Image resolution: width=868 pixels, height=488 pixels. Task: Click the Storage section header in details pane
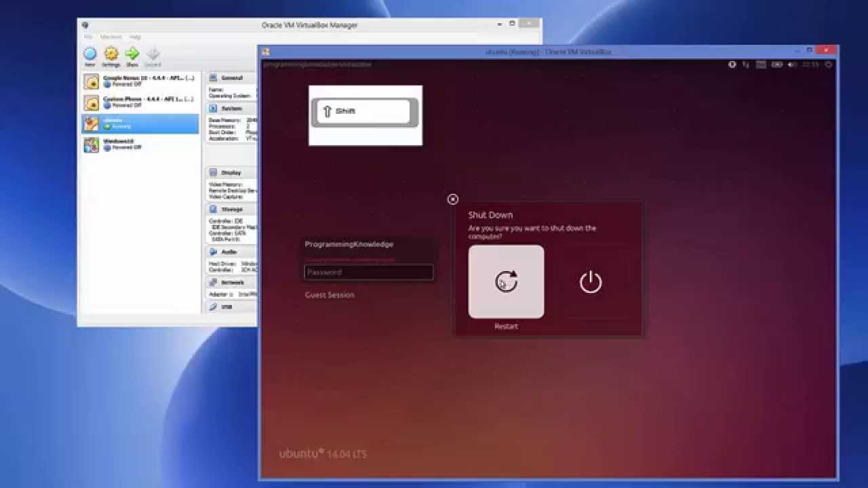click(x=231, y=209)
